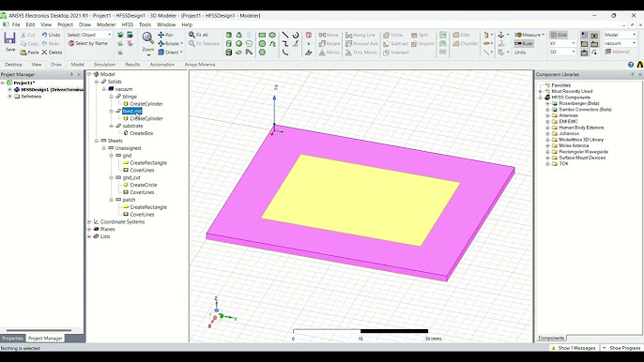The image size is (644, 362).
Task: Select the substrate tree item
Action: click(x=132, y=126)
